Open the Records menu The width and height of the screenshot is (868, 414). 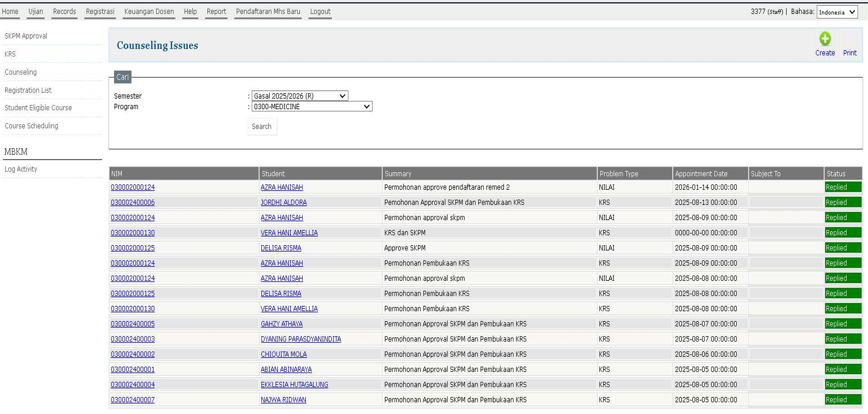(64, 11)
